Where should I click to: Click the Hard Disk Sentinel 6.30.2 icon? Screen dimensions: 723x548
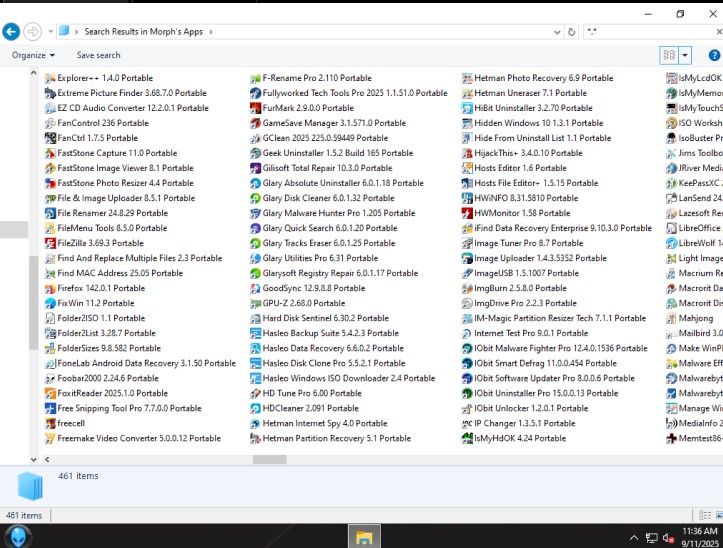[x=255, y=318]
